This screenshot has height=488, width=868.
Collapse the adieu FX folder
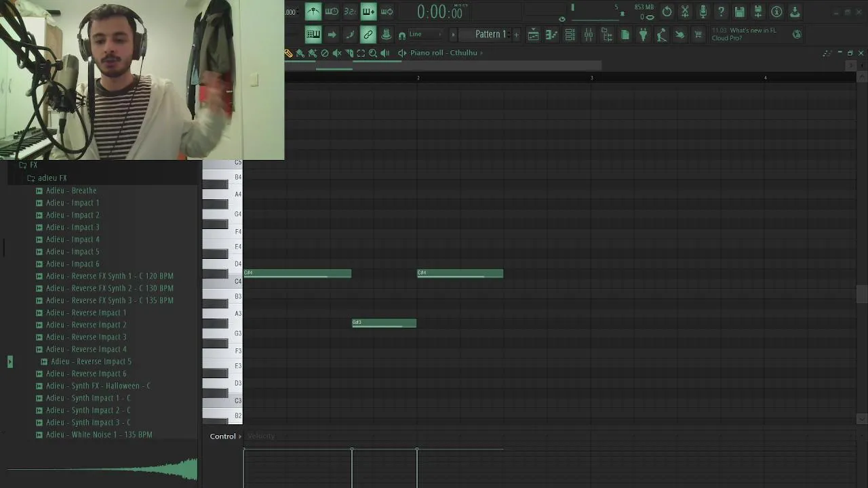coord(47,178)
